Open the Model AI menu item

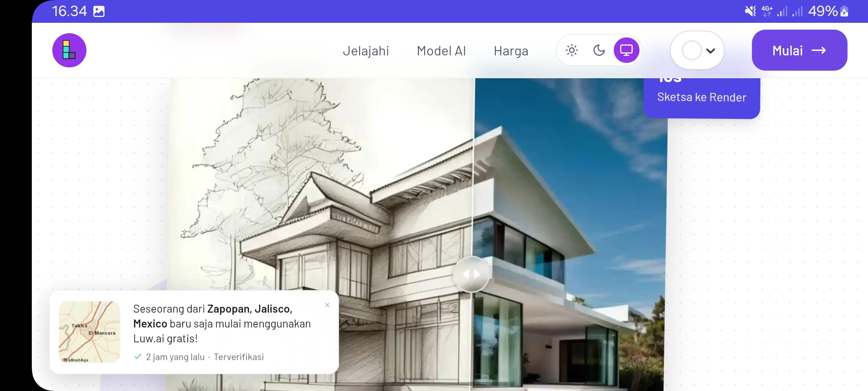point(441,51)
